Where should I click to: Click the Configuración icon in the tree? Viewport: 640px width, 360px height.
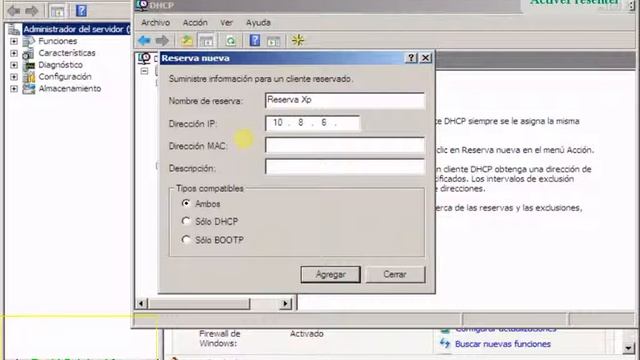tap(29, 77)
